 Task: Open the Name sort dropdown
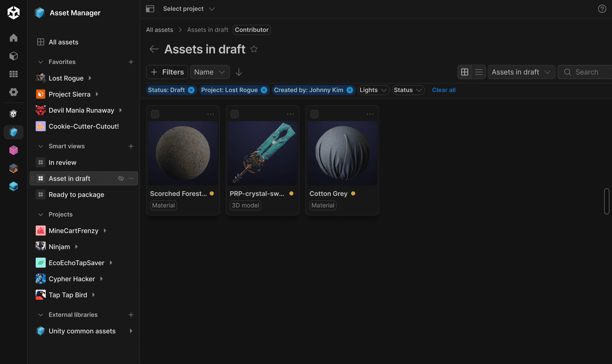pos(210,72)
